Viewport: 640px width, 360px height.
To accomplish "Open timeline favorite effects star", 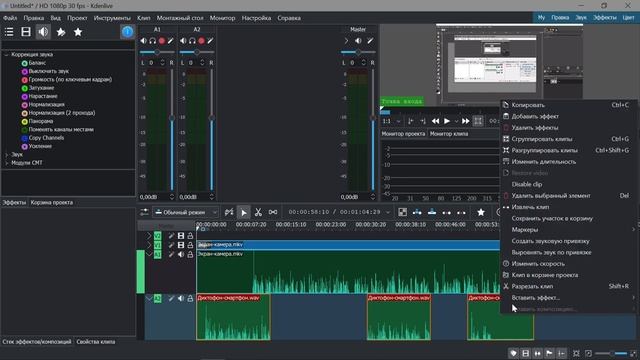I will [x=481, y=212].
